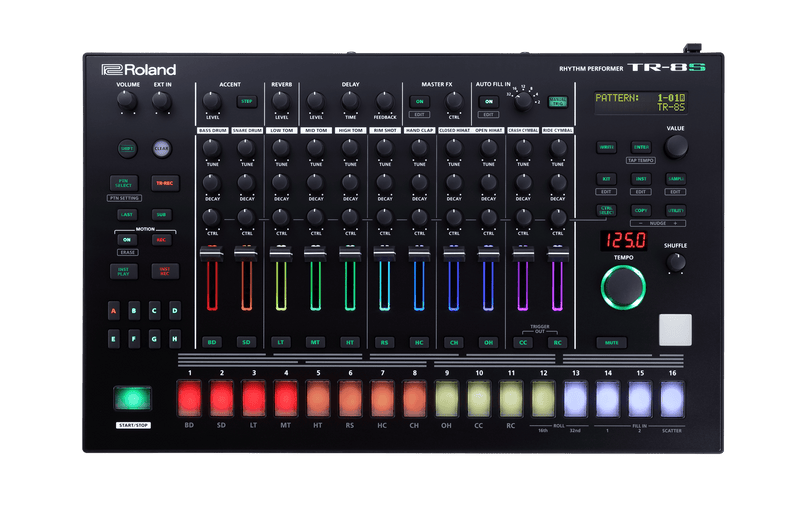Tap step pad 2 labeled SD
The width and height of the screenshot is (800, 506).
(221, 398)
